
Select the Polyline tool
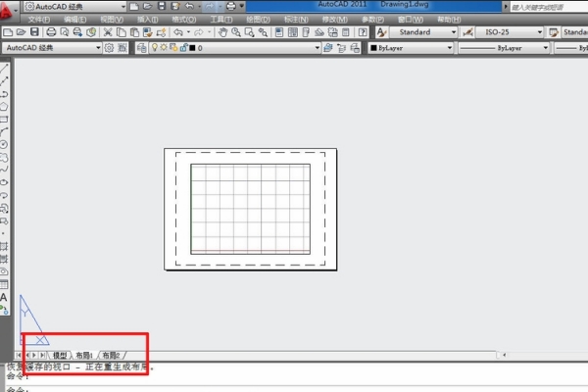point(4,94)
